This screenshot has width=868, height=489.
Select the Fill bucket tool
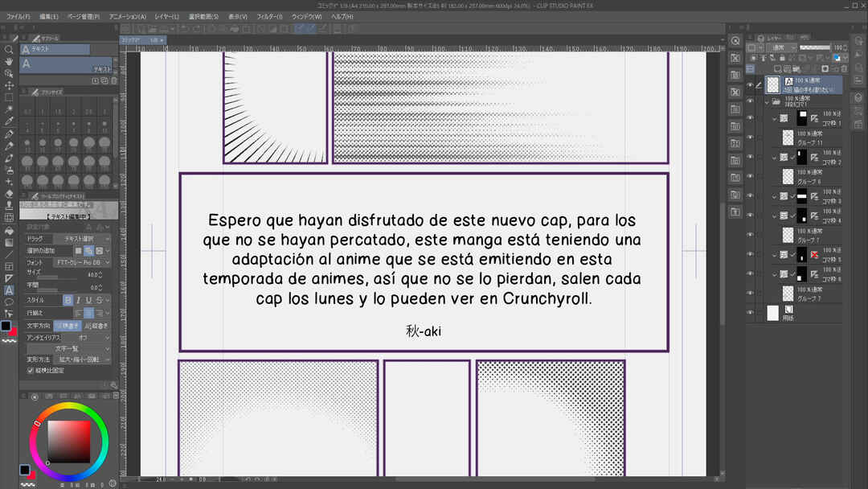[x=9, y=230]
